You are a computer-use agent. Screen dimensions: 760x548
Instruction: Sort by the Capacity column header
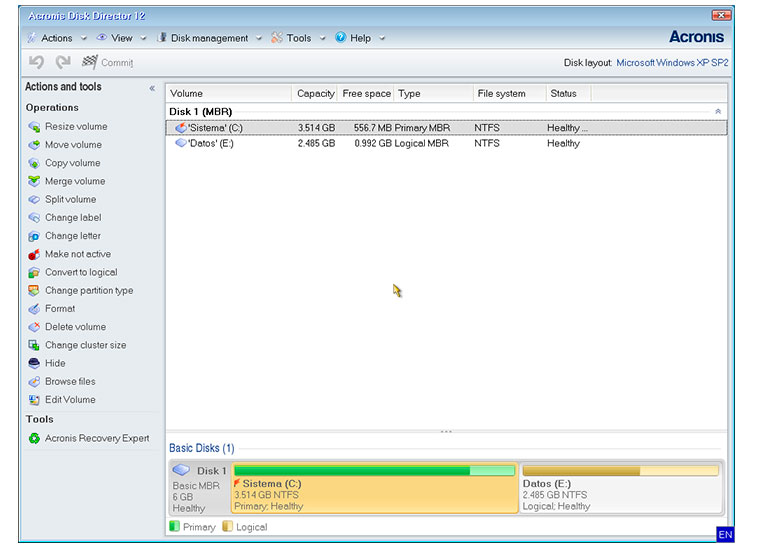[315, 94]
